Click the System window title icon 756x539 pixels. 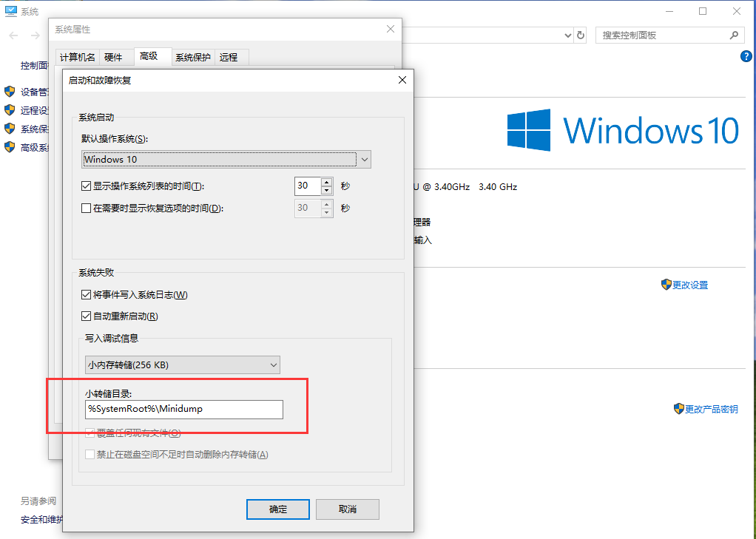point(10,12)
